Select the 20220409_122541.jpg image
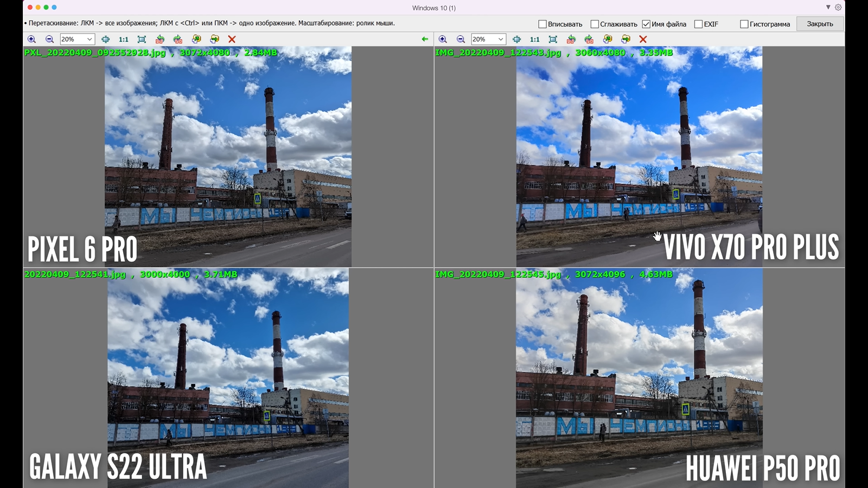 point(228,378)
